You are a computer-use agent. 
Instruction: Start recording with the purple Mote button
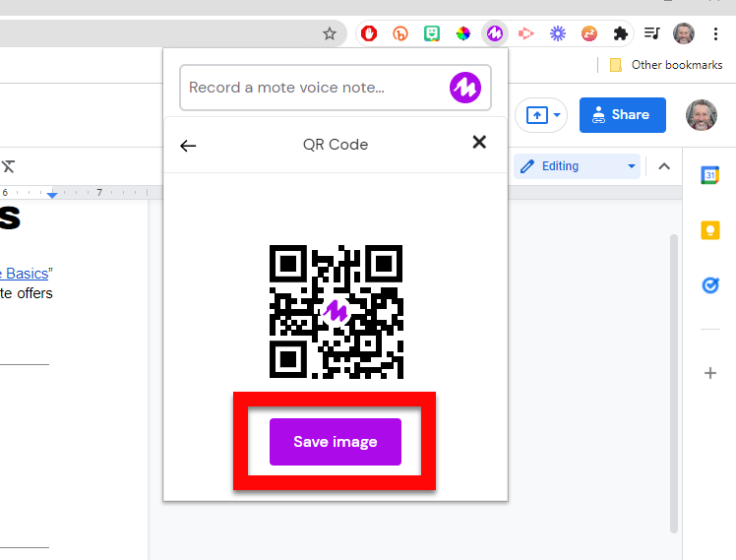tap(465, 88)
